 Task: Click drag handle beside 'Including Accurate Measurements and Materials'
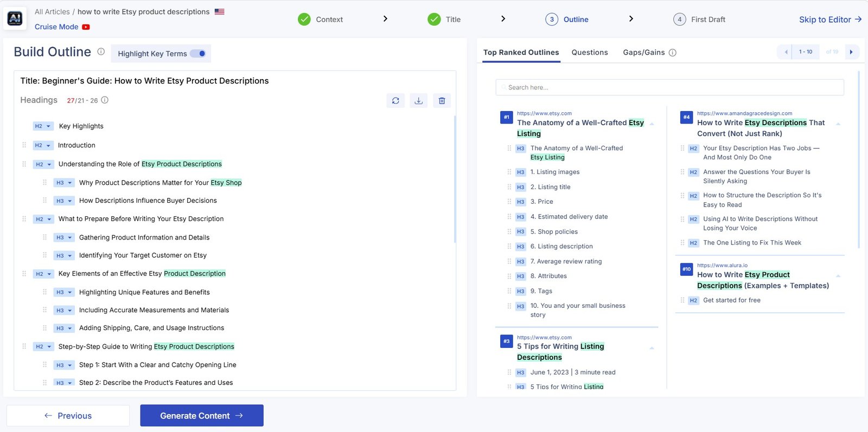44,310
